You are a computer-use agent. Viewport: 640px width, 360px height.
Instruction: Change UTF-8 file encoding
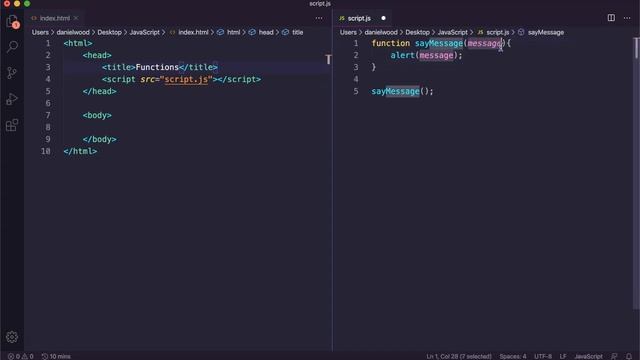pyautogui.click(x=543, y=356)
